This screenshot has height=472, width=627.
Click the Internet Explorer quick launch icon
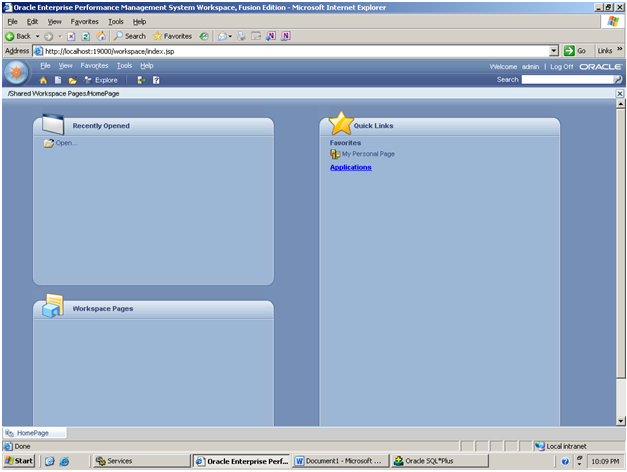pyautogui.click(x=64, y=461)
